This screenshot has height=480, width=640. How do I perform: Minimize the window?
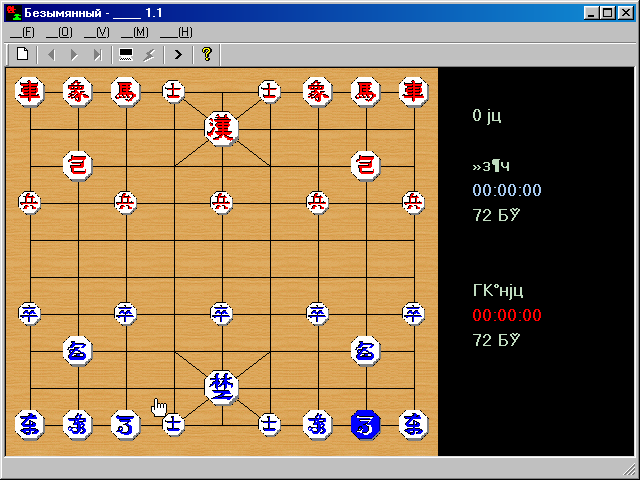[591, 13]
